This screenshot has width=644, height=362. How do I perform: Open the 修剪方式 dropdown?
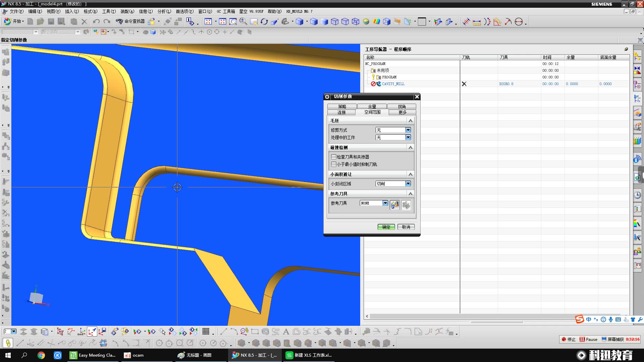(408, 130)
